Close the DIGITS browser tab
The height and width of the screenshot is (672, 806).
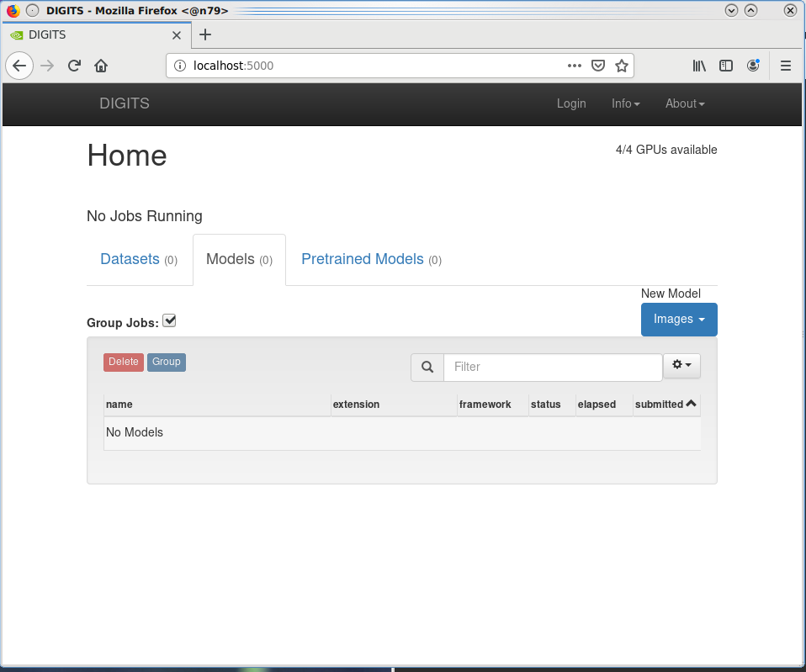(x=177, y=35)
